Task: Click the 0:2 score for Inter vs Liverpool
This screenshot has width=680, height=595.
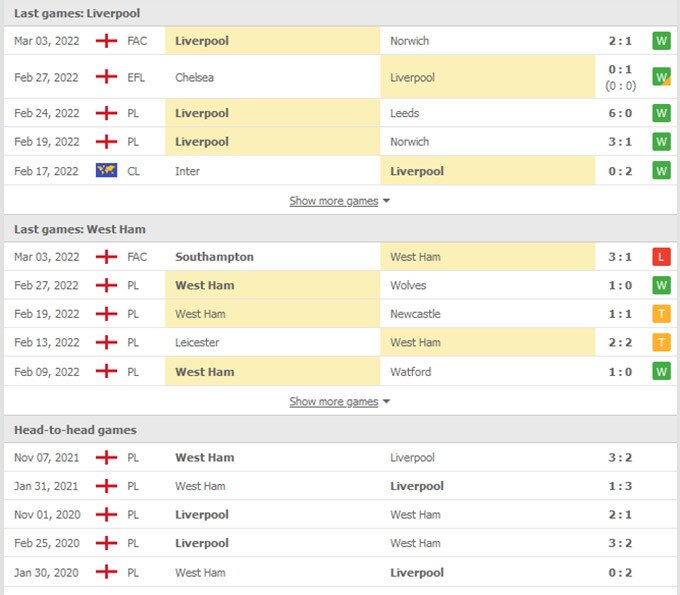Action: point(620,171)
